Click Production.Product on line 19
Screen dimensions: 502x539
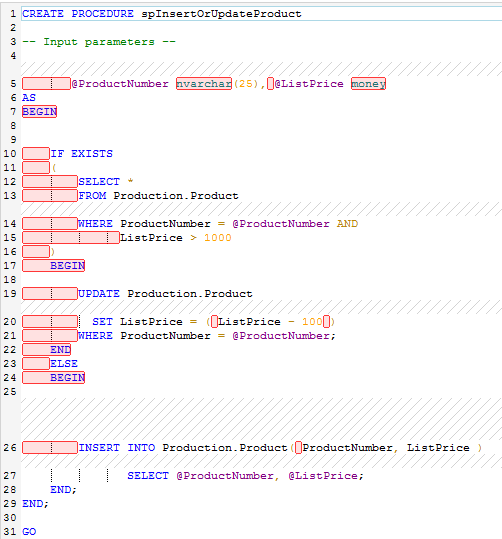click(x=190, y=294)
